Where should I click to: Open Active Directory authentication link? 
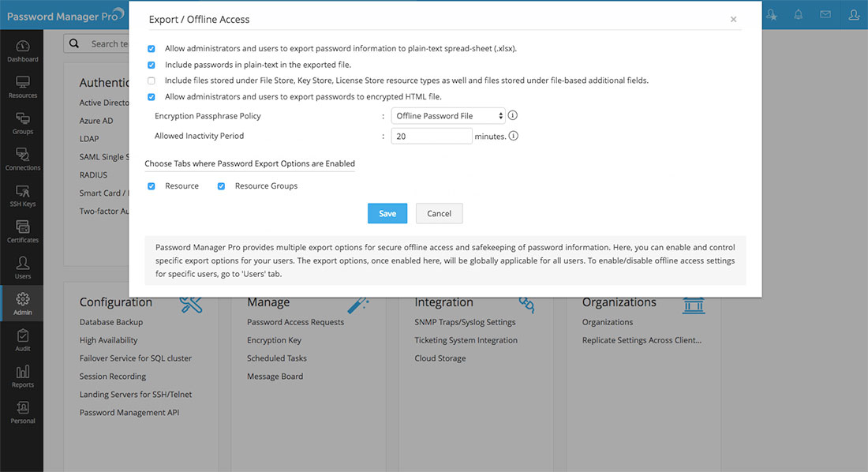104,103
